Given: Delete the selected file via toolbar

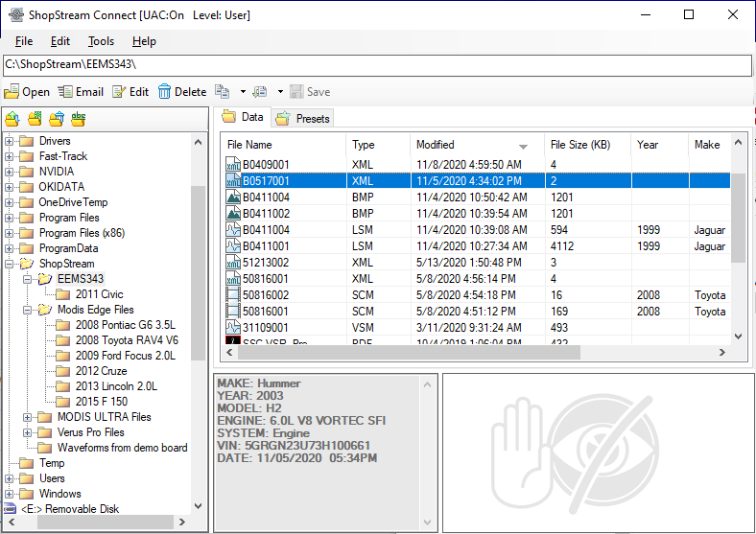Looking at the screenshot, I should pyautogui.click(x=182, y=92).
